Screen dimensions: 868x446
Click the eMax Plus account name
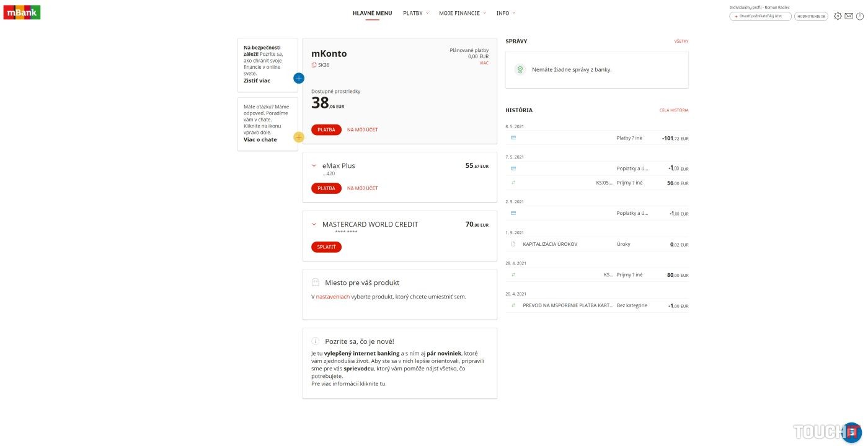click(x=339, y=165)
